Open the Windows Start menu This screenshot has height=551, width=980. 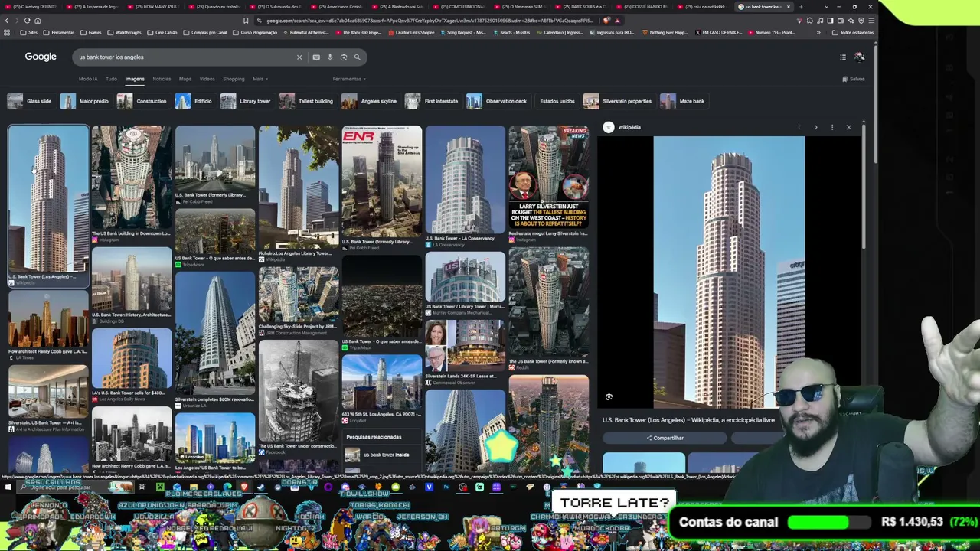pos(8,487)
